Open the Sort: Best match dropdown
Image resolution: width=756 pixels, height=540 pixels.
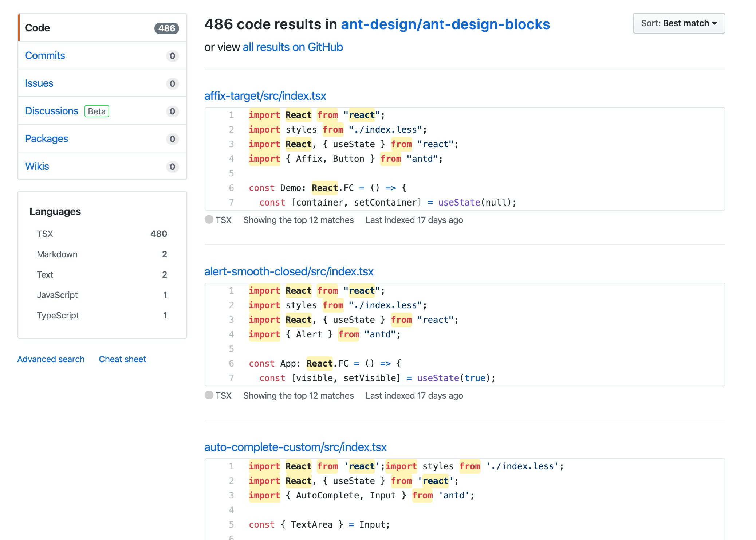678,23
